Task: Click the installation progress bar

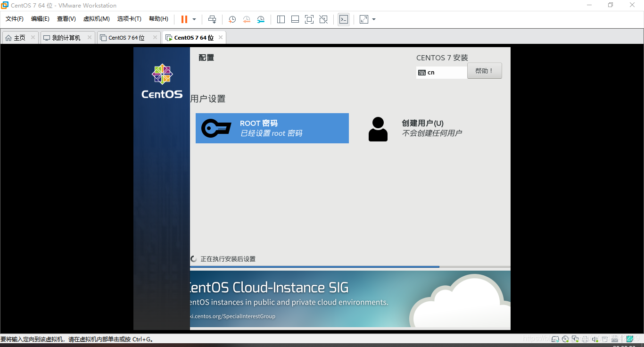Action: tap(350, 267)
